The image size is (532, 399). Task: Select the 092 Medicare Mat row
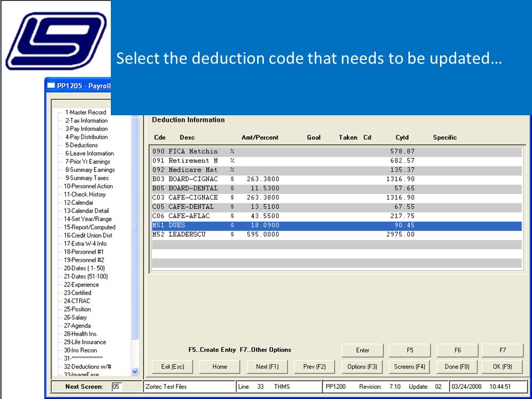point(336,170)
